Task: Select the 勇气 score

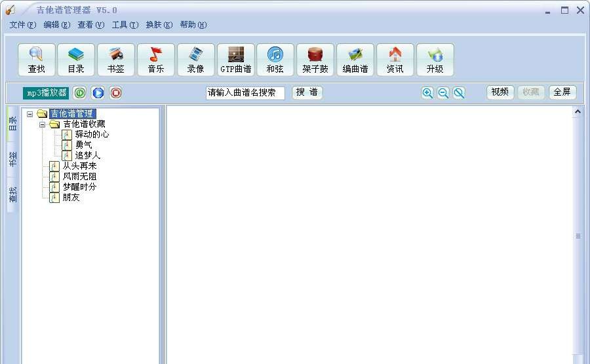Action: [83, 145]
